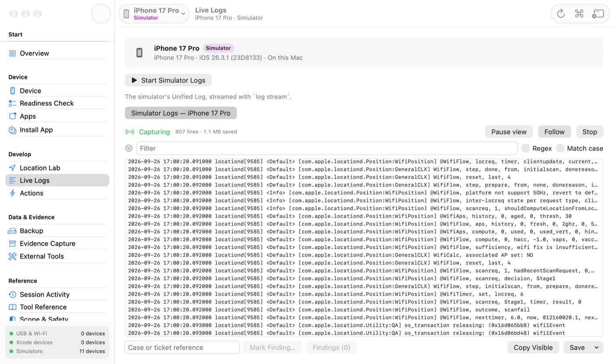
Task: Open Location Lab
Action: pyautogui.click(x=57, y=168)
